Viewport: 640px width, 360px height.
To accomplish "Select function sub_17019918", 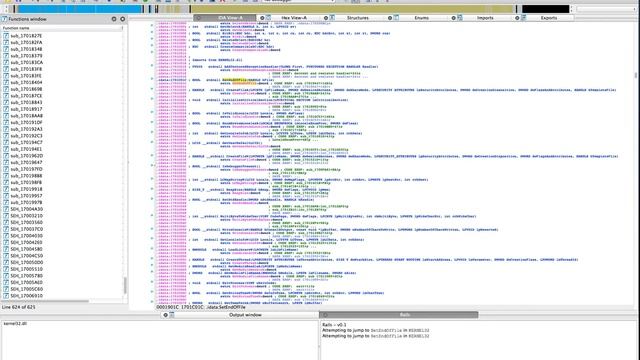I will [x=26, y=189].
